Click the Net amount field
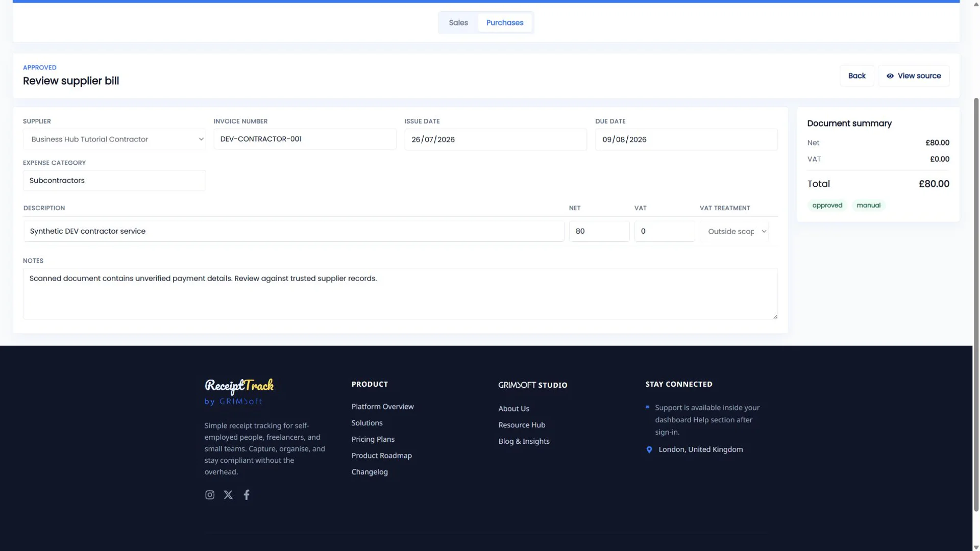The width and height of the screenshot is (980, 551). (599, 232)
